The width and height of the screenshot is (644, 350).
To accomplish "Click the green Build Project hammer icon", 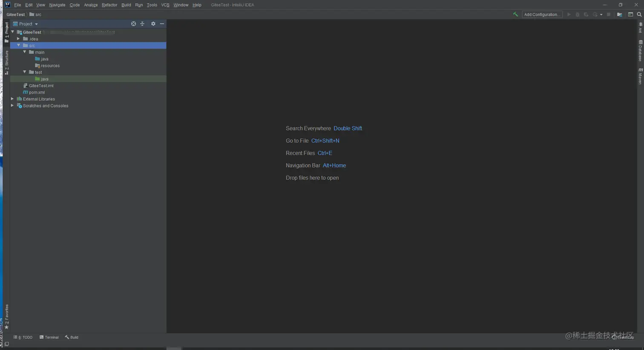I will [515, 14].
